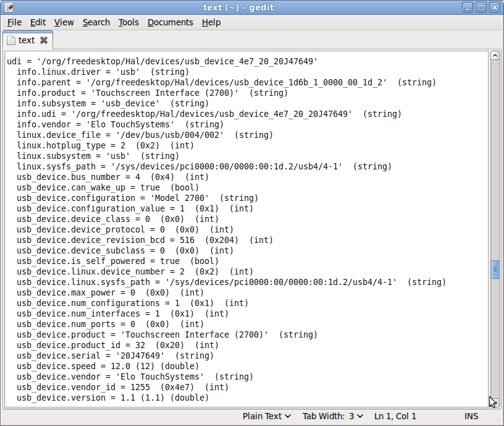The image size is (504, 426).
Task: Close the 'text' tab with its X icon
Action: pos(44,40)
